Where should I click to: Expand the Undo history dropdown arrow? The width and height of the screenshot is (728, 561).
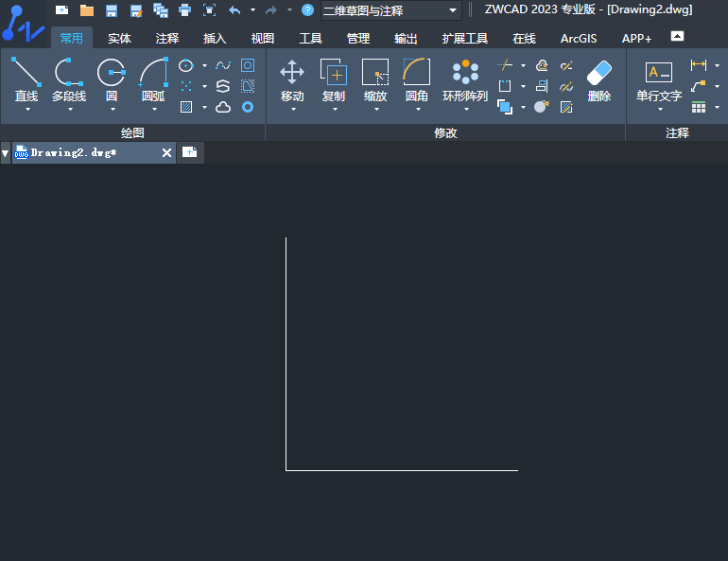[253, 9]
